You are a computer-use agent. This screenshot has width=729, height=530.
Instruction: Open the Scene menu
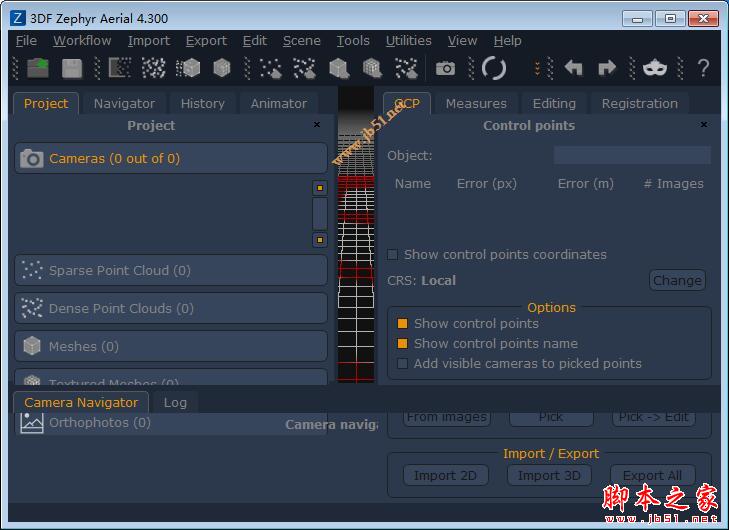coord(302,41)
